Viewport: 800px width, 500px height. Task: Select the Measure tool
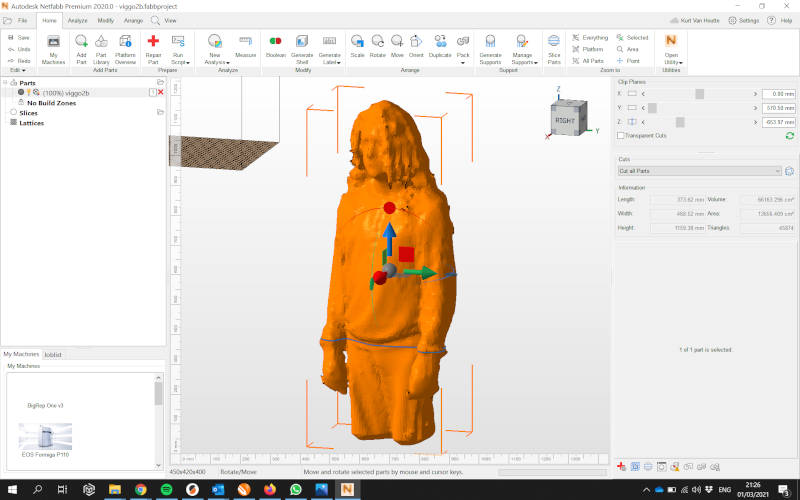point(245,46)
